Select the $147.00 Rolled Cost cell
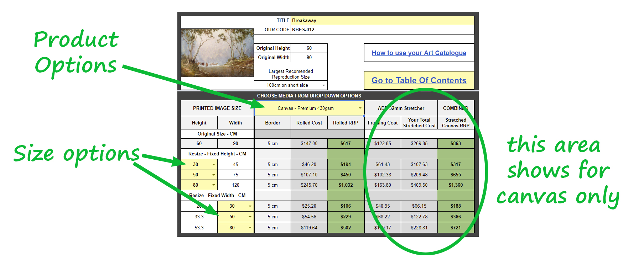The width and height of the screenshot is (644, 266). 309,144
